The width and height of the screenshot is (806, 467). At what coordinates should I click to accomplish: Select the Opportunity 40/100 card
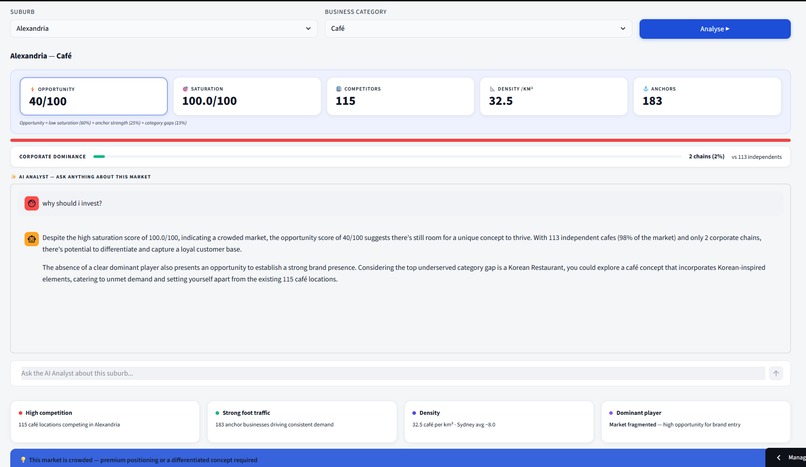click(94, 96)
